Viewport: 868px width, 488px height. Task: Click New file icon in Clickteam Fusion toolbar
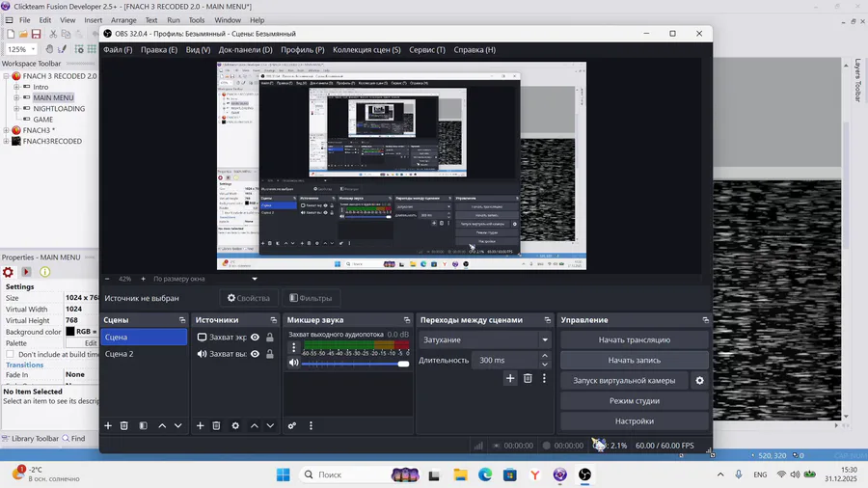tap(11, 35)
